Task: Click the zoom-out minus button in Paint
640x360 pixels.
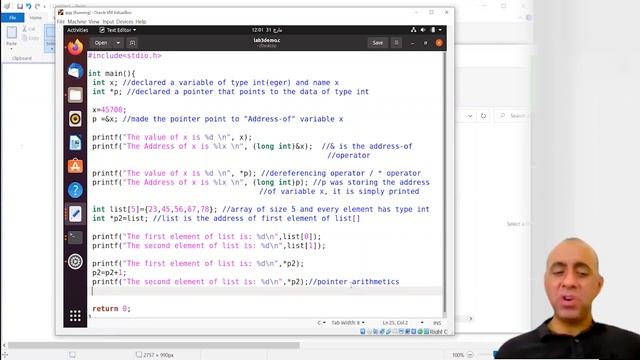Action: click(470, 355)
